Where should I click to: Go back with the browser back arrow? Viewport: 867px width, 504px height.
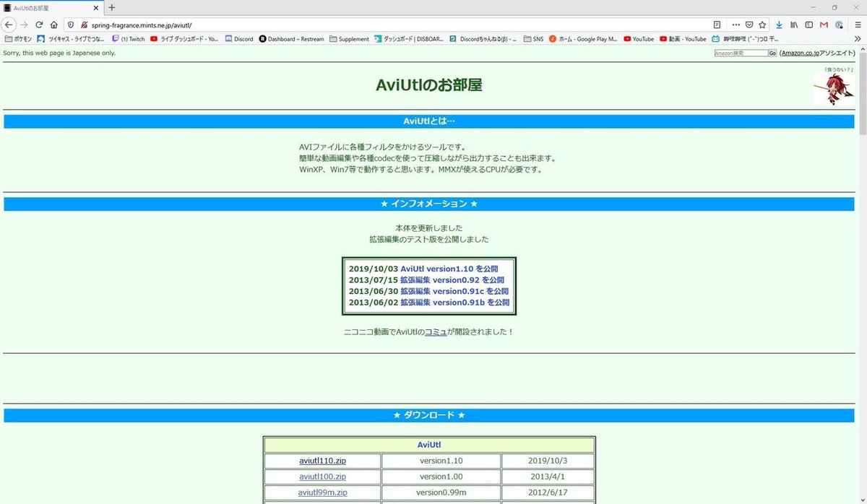(9, 25)
